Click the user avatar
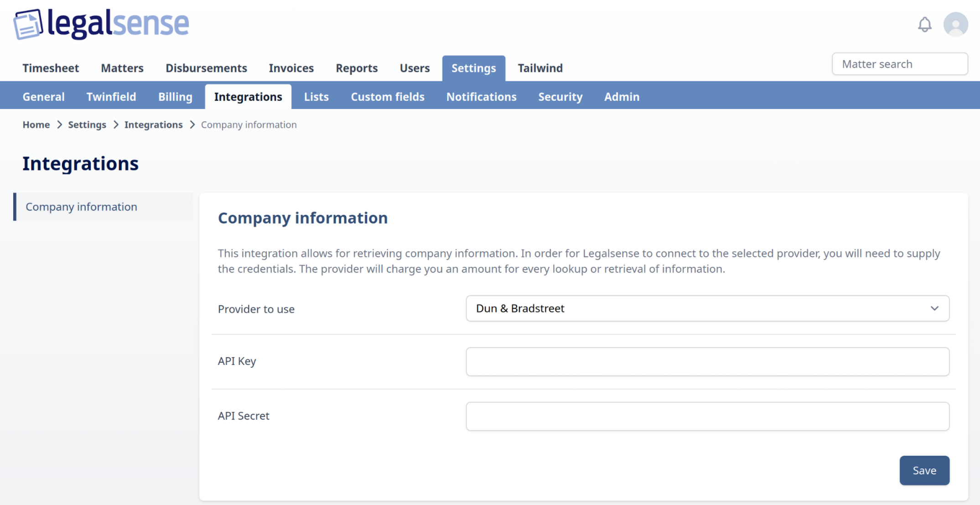The height and width of the screenshot is (505, 980). [x=956, y=24]
